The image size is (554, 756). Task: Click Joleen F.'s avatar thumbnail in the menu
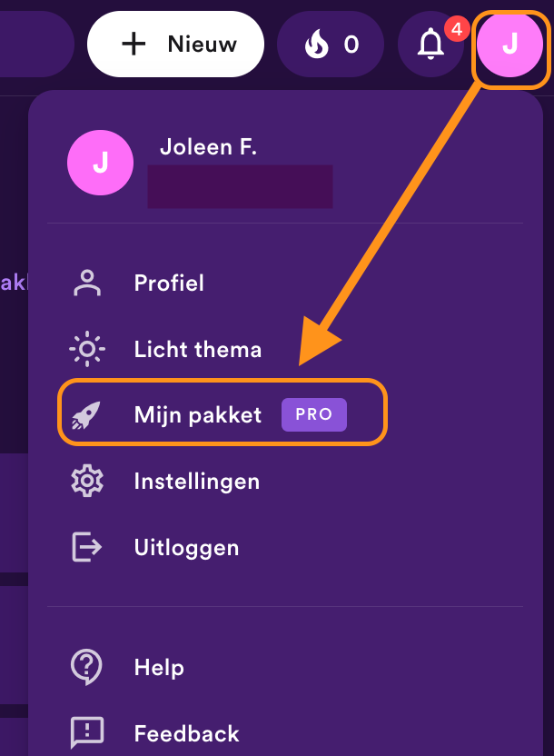pyautogui.click(x=100, y=163)
